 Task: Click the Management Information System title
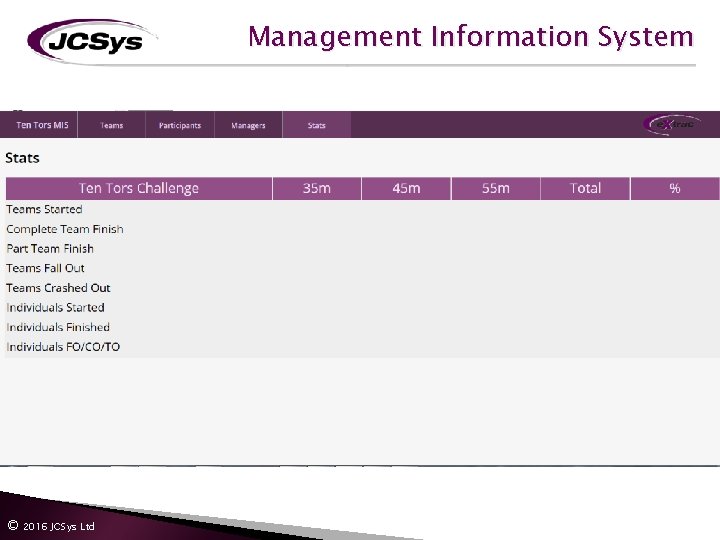471,37
